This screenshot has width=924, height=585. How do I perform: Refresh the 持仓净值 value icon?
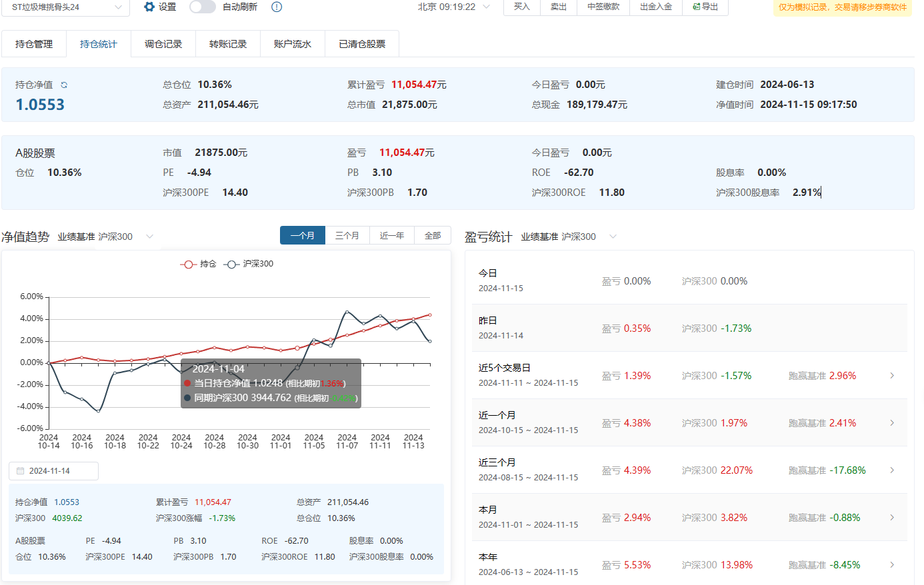[x=64, y=85]
